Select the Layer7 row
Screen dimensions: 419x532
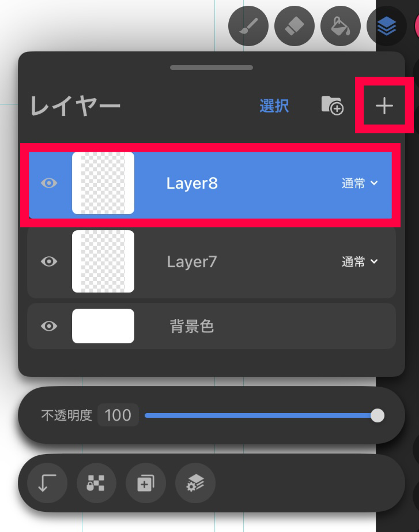[x=212, y=262]
